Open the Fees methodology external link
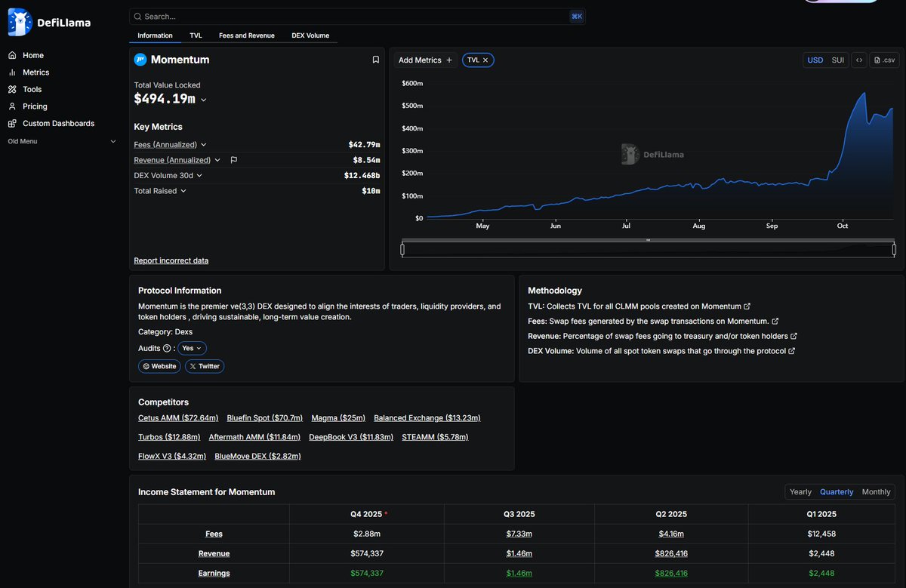906x588 pixels. [775, 322]
